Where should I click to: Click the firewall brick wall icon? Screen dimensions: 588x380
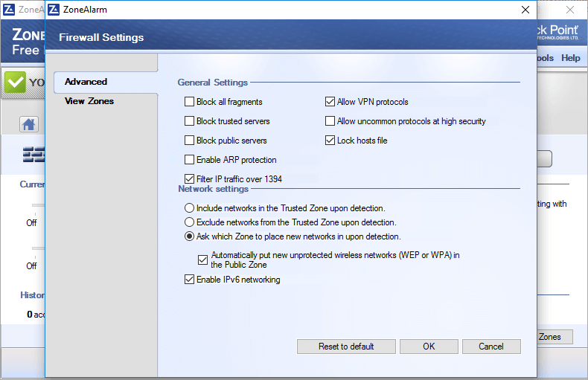click(x=33, y=155)
